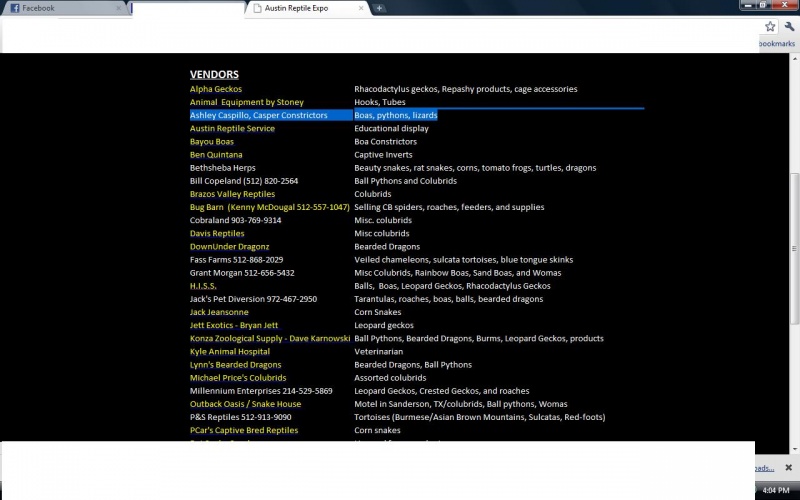Click the page's vertical scrollbar thumb

click(x=794, y=249)
